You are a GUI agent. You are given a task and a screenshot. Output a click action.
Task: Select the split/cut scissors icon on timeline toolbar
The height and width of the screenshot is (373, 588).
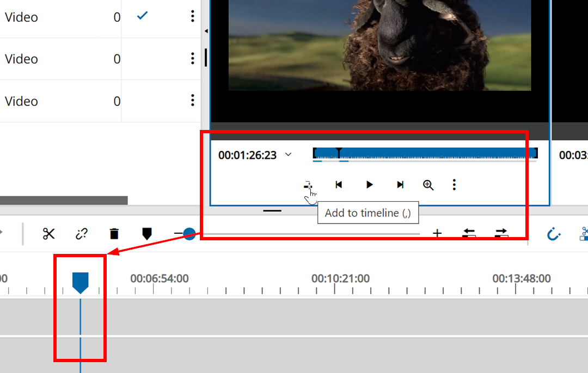click(x=48, y=234)
